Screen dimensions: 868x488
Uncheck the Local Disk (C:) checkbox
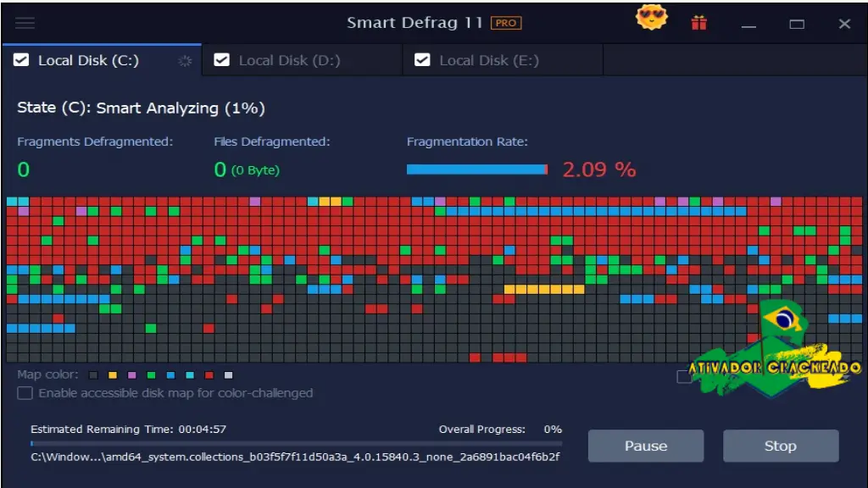click(x=21, y=60)
